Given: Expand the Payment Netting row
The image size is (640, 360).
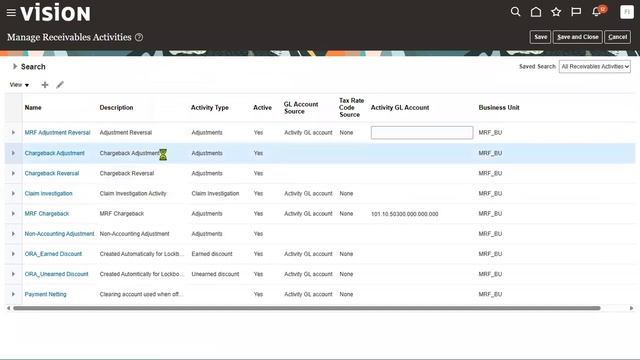Looking at the screenshot, I should click(x=13, y=294).
